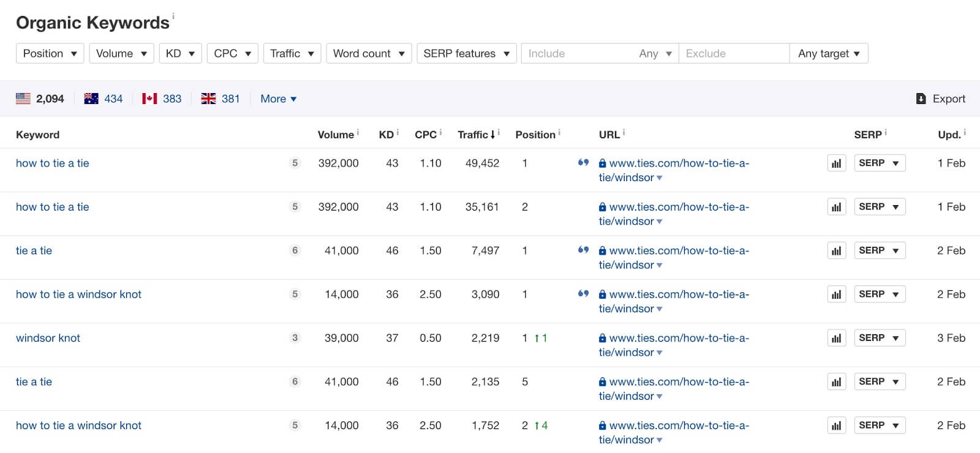Open the Position filter dropdown
980x453 pixels.
(50, 53)
